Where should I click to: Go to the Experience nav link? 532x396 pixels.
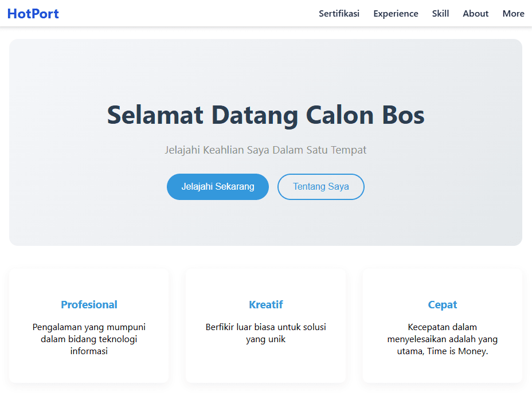tap(396, 14)
